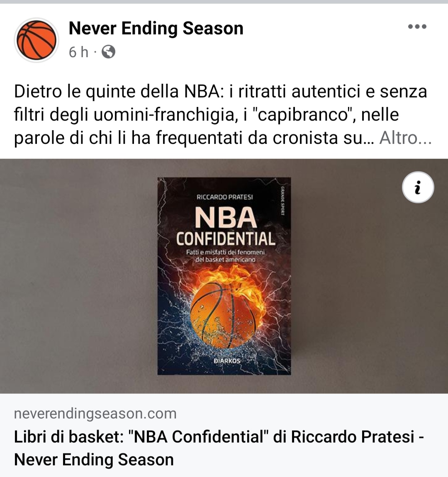Tap the info icon on the link image
The height and width of the screenshot is (477, 448).
tap(418, 187)
